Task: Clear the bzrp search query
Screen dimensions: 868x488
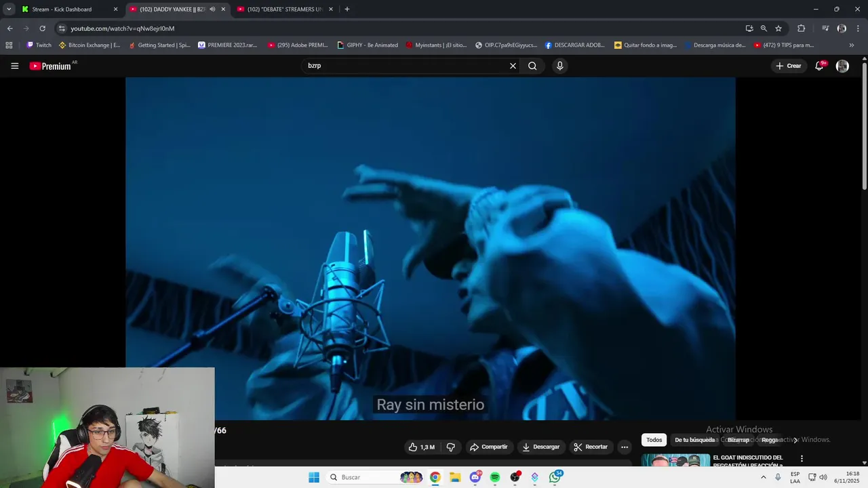Action: click(x=513, y=66)
